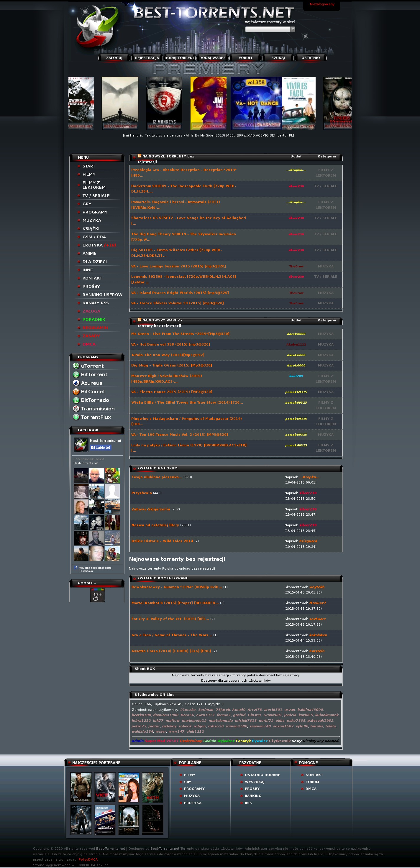This screenshot has width=420, height=868.
Task: Open the Google+ icon
Action: click(x=97, y=595)
